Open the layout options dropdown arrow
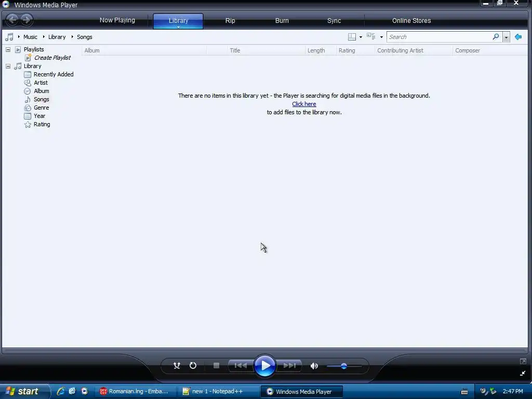Image resolution: width=532 pixels, height=399 pixels. click(361, 37)
